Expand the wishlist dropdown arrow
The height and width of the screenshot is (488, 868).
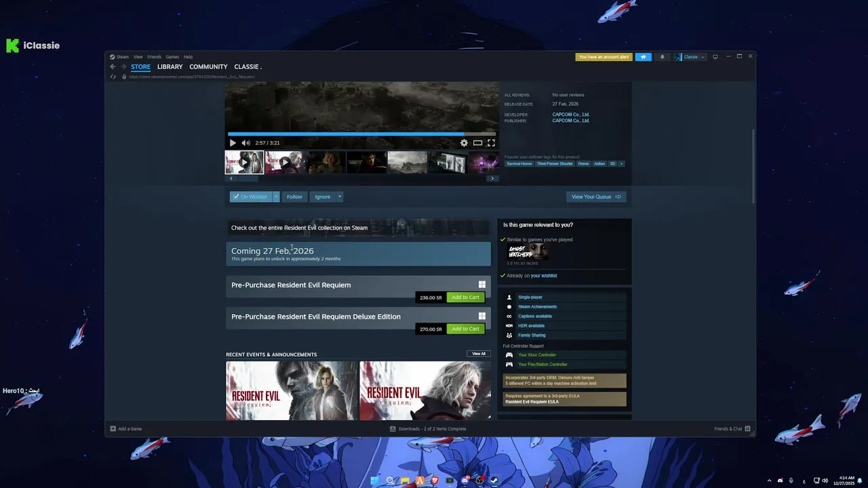(x=276, y=197)
